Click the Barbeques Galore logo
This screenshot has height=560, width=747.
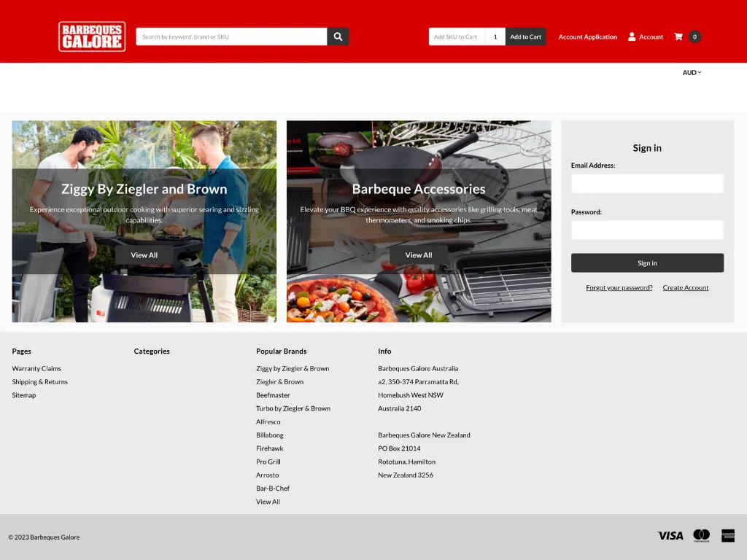tap(92, 36)
